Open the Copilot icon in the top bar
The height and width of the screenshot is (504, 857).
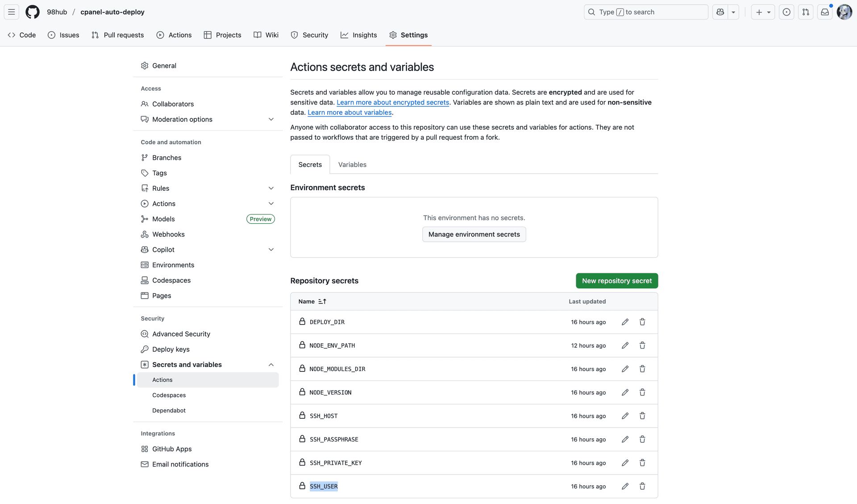(720, 12)
